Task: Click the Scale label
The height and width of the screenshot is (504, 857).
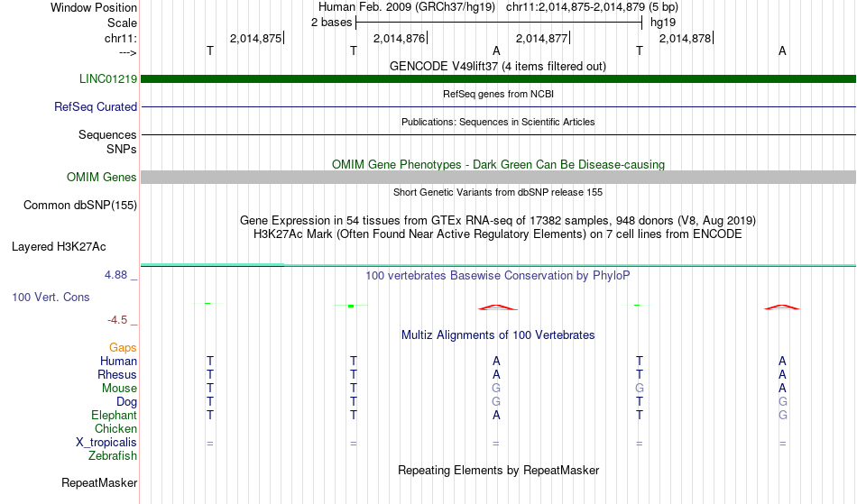Action: click(122, 23)
